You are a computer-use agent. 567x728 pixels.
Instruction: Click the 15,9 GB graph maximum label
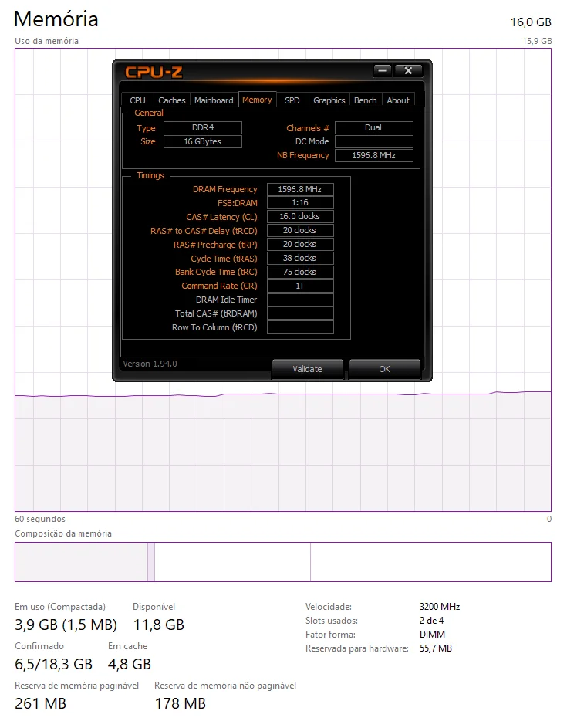pyautogui.click(x=537, y=41)
